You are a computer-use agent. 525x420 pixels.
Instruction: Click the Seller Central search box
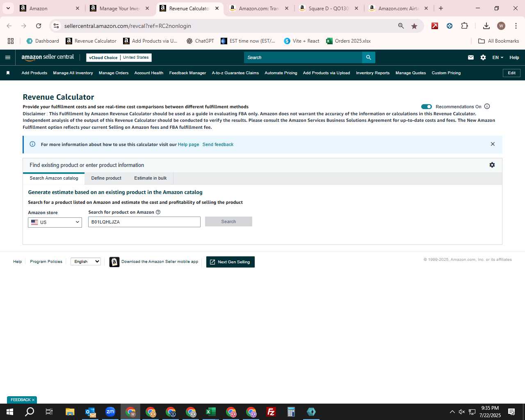point(303,57)
